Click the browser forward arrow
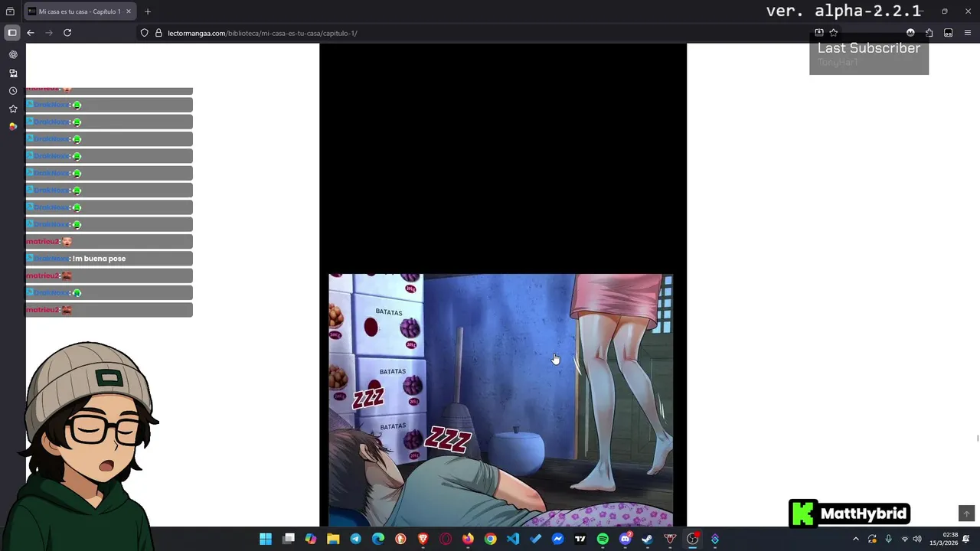The image size is (980, 551). [49, 33]
